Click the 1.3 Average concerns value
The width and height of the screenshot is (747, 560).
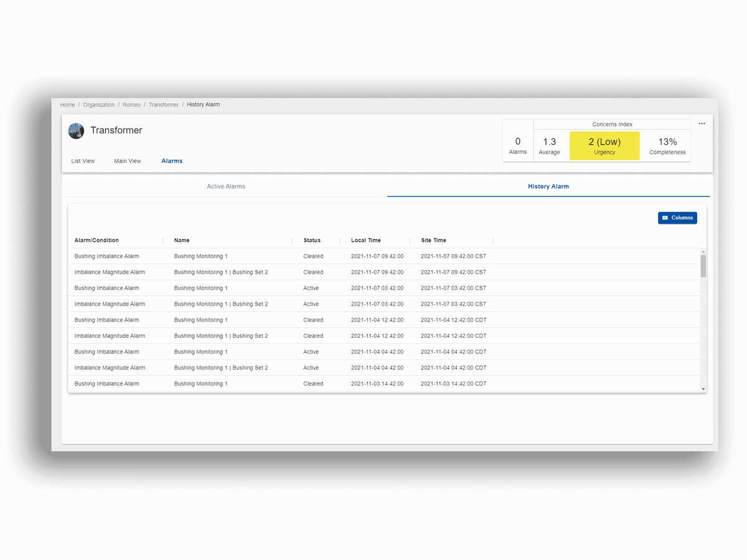pyautogui.click(x=549, y=146)
